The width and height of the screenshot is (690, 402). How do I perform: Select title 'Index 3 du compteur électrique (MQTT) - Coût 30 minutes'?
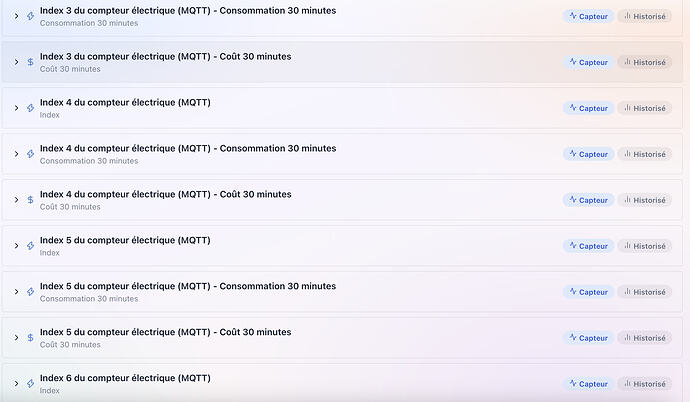point(165,56)
